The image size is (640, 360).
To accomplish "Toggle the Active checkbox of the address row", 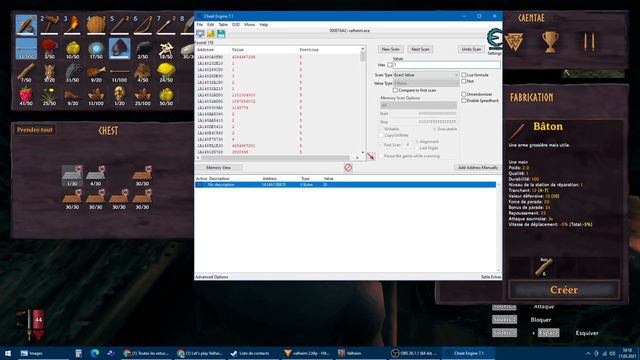I will 199,185.
